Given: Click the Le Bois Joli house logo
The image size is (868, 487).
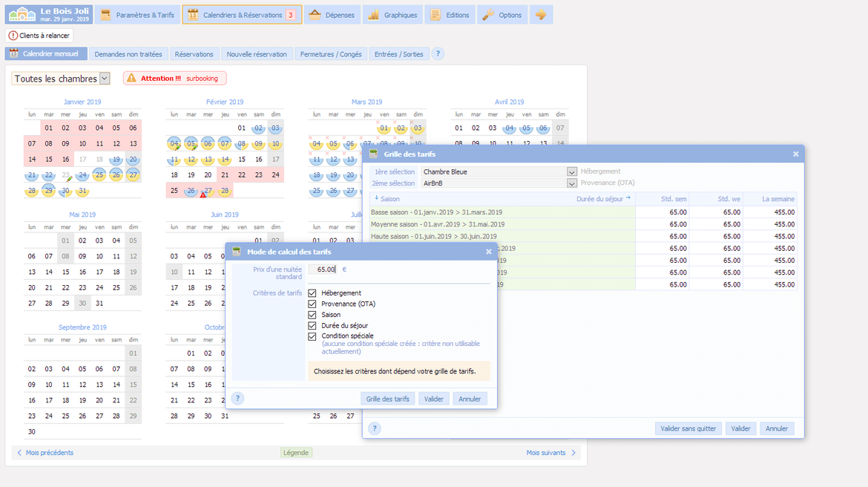Looking at the screenshot, I should coord(21,14).
